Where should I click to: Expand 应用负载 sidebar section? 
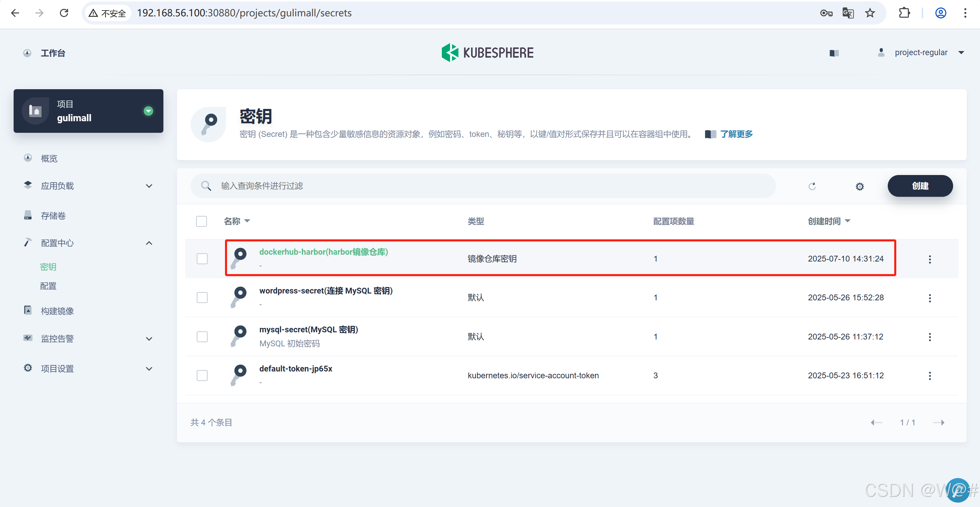pyautogui.click(x=149, y=186)
